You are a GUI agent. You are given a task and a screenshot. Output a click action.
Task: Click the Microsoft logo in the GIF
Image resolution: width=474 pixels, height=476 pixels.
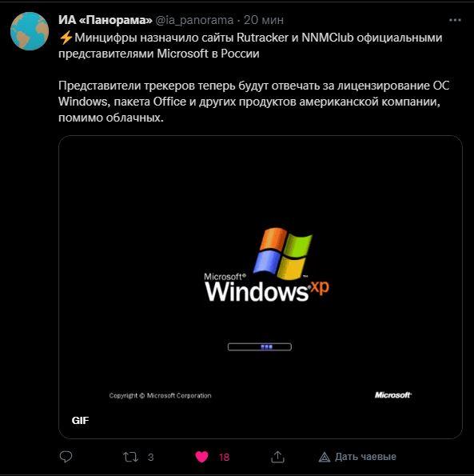click(x=393, y=395)
